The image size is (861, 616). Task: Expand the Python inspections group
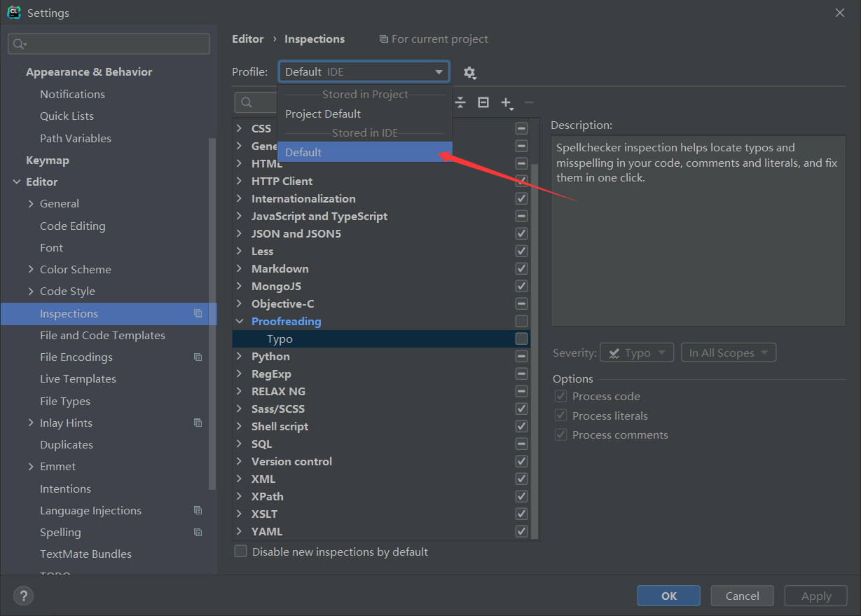click(x=240, y=356)
